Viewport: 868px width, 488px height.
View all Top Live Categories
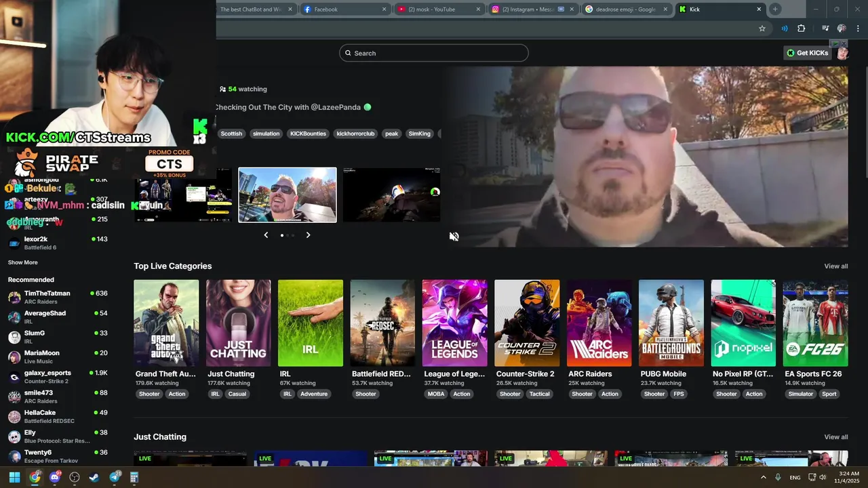coord(835,266)
